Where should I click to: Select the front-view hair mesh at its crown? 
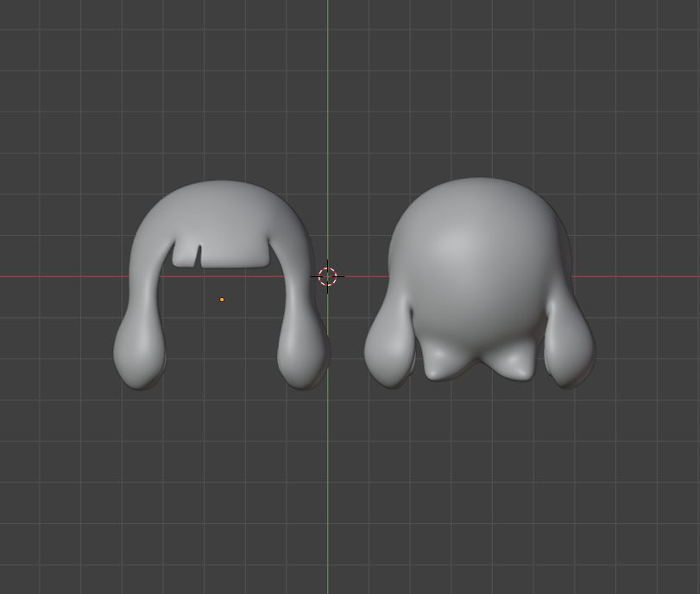tap(220, 199)
